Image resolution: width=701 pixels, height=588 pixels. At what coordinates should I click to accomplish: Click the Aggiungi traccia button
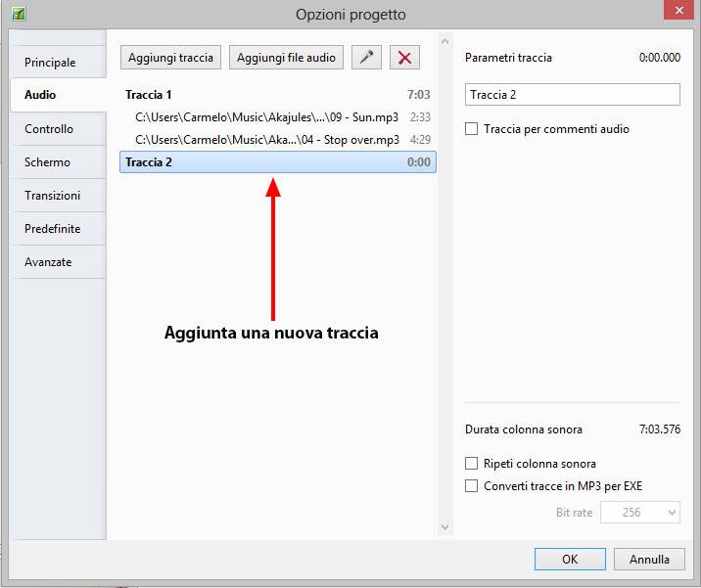(170, 58)
